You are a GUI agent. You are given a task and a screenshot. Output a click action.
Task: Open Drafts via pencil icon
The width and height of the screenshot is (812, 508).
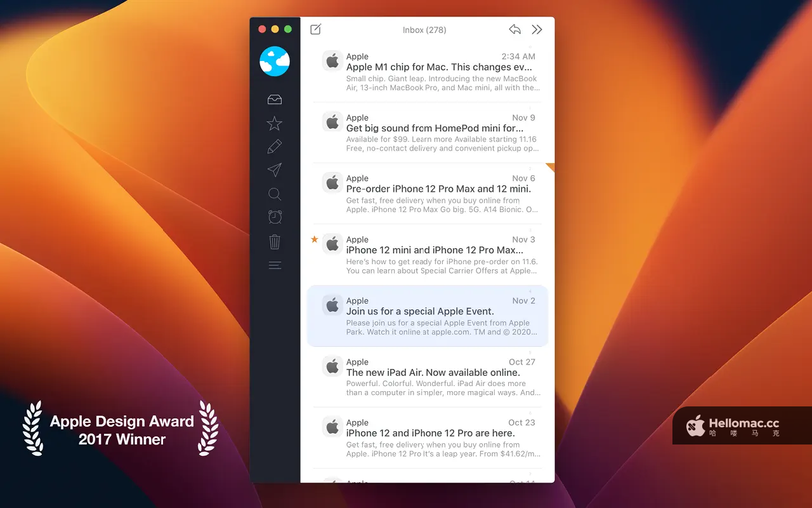coord(275,147)
